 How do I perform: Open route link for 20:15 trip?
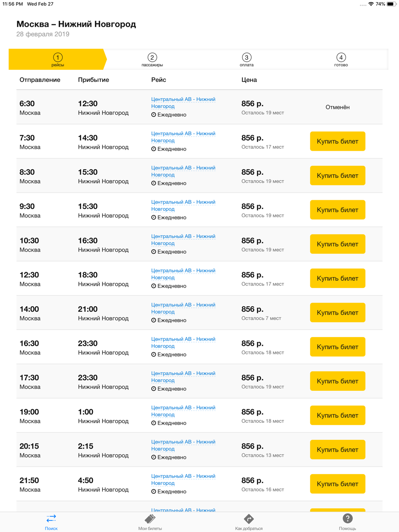click(183, 445)
